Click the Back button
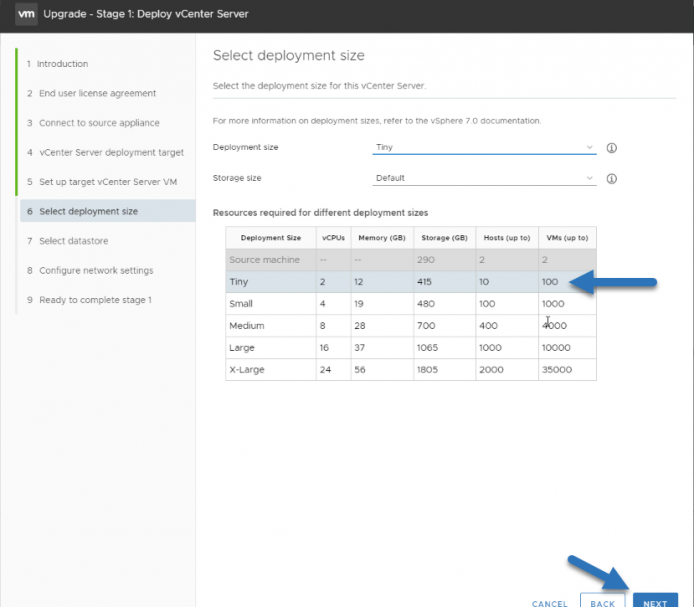Viewport: 694px width, 607px height. 602,600
